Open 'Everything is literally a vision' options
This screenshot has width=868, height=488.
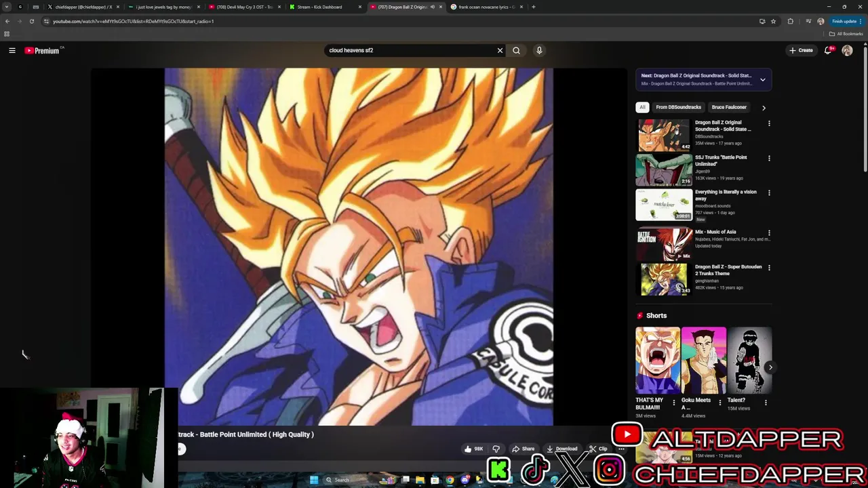point(769,192)
